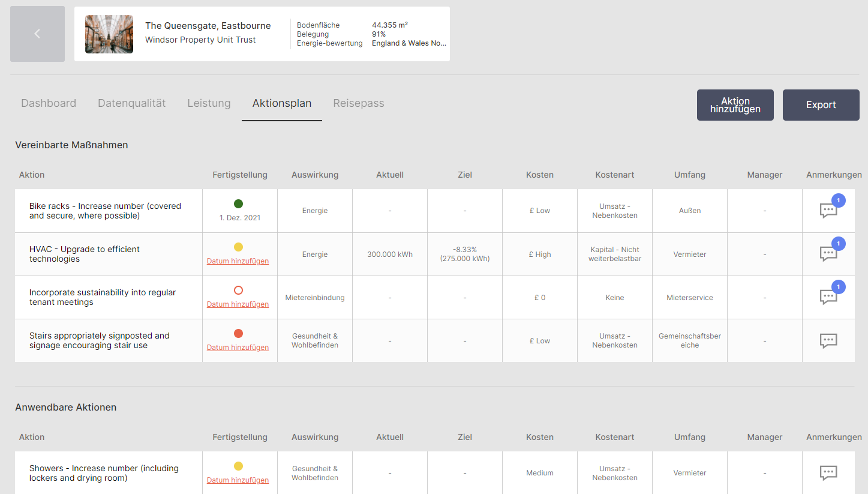Screen dimensions: 868x494
Task: Click The Queensgate property thumbnail image
Action: 109,34
